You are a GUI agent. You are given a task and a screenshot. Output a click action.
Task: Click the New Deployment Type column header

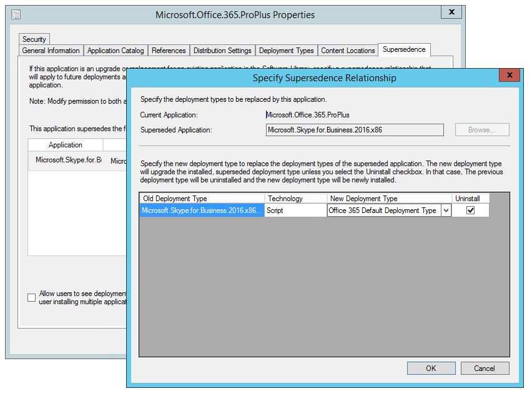point(389,199)
